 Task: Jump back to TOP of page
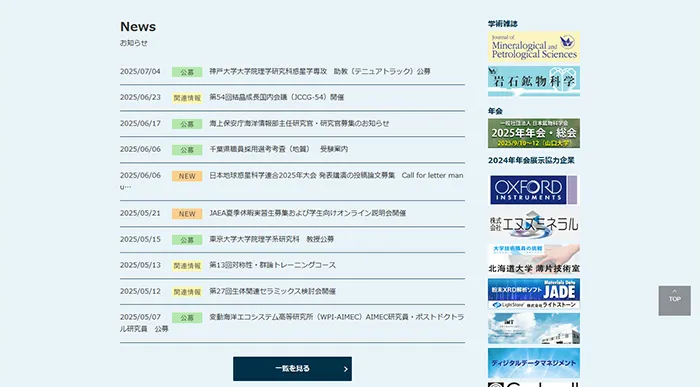point(674,301)
